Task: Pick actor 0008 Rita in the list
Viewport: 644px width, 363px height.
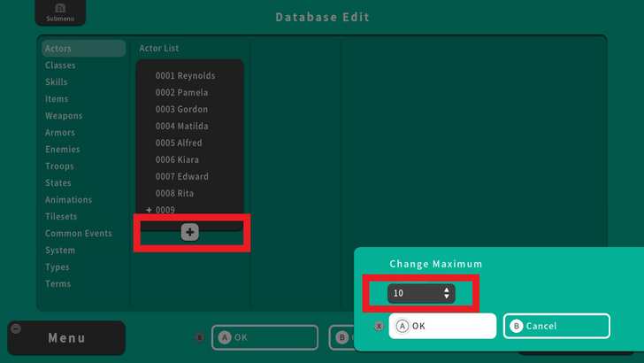Action: [x=174, y=194]
